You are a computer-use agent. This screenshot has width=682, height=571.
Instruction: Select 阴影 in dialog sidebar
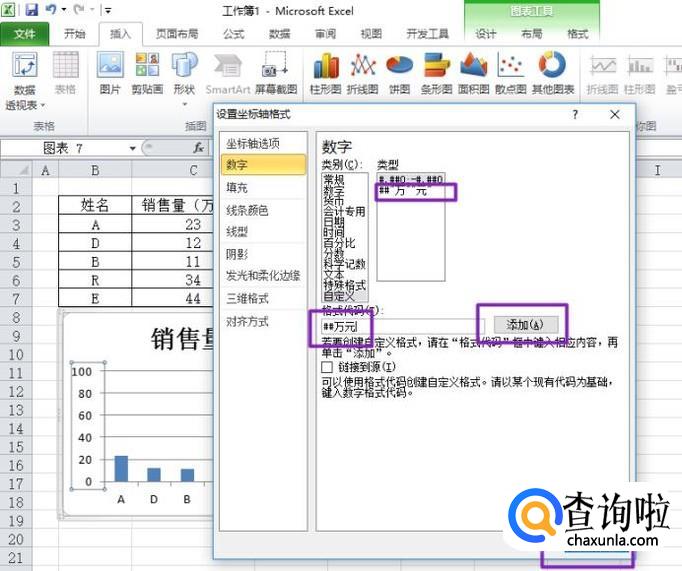tap(263, 254)
